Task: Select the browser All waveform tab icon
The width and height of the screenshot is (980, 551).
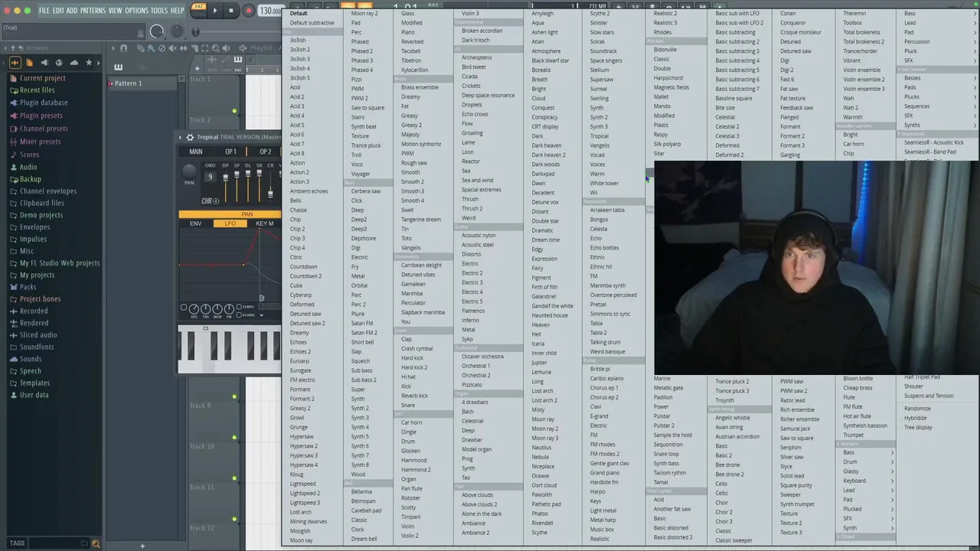Action: (x=15, y=63)
